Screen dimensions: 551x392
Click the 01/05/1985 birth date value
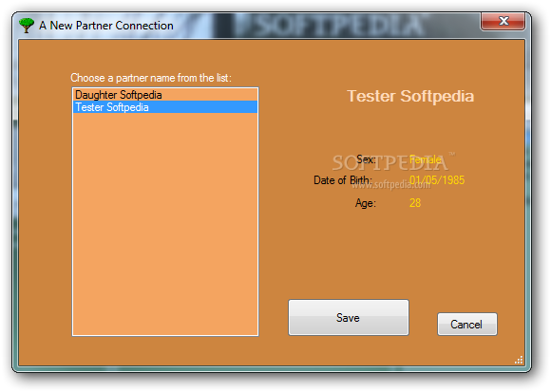437,180
